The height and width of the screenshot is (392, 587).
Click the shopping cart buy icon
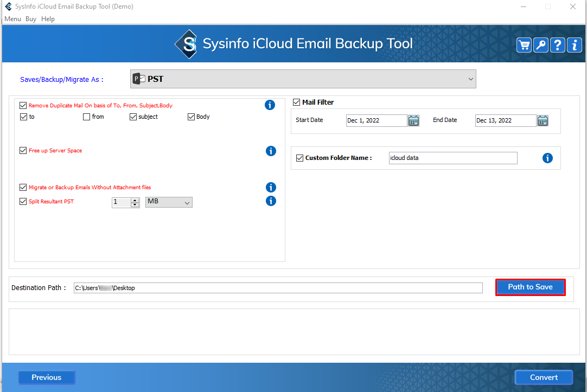pos(524,45)
